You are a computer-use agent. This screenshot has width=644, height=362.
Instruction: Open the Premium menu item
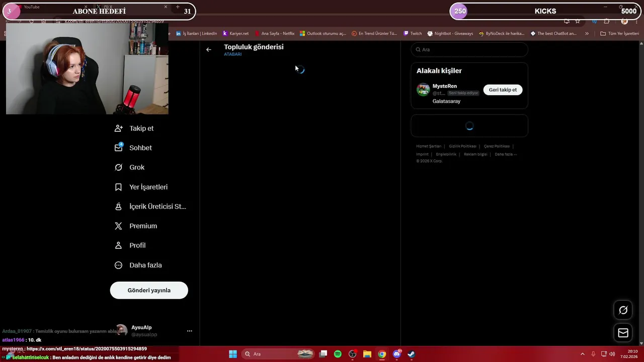(136, 226)
